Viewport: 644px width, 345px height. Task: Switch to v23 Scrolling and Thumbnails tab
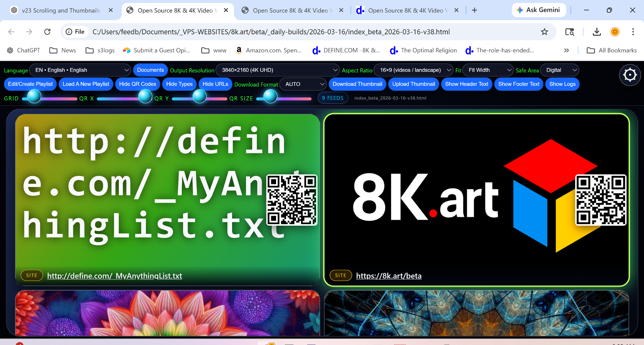(x=61, y=10)
